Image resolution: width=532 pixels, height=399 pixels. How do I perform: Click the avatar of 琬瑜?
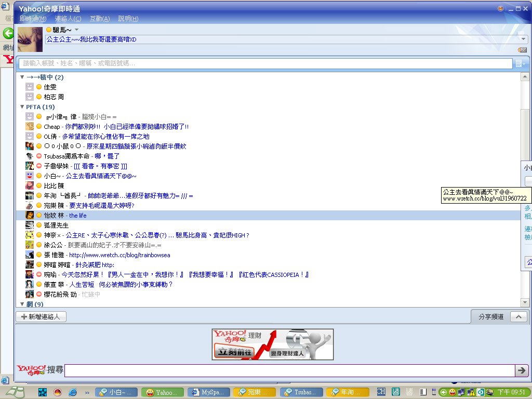30,274
